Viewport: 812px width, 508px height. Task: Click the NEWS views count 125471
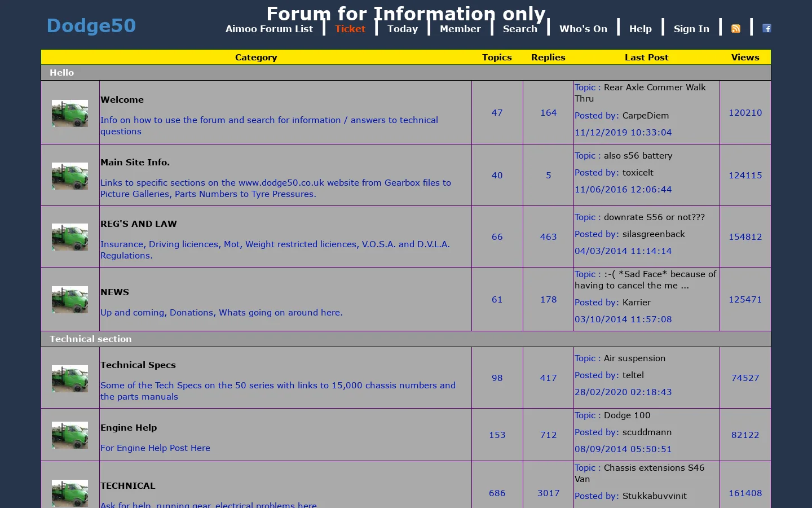pyautogui.click(x=745, y=300)
